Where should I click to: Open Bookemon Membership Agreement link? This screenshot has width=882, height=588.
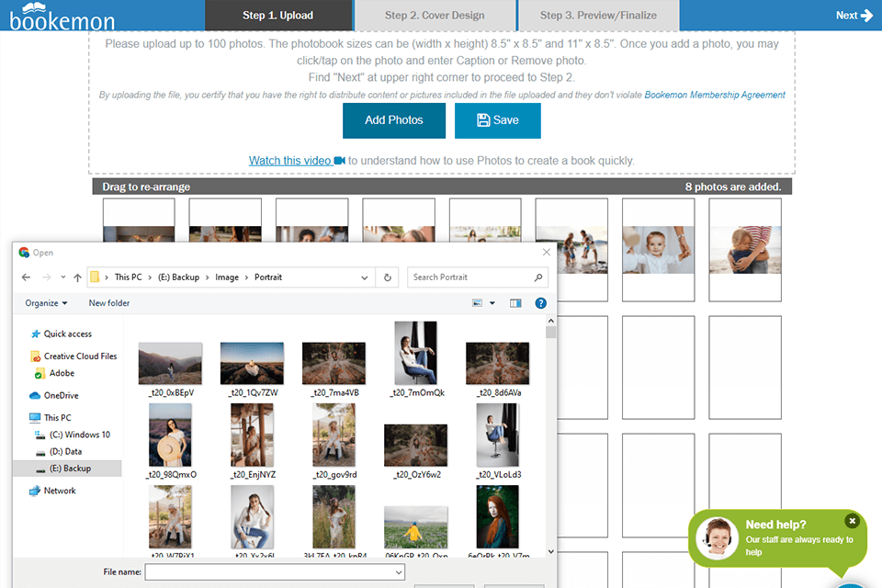[x=715, y=96]
